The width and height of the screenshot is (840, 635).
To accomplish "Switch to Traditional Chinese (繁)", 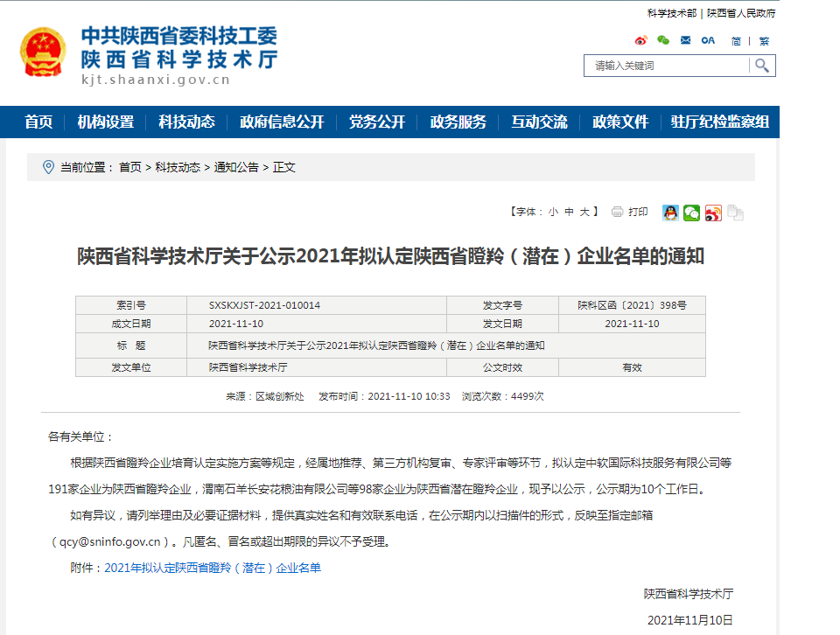I will click(764, 40).
